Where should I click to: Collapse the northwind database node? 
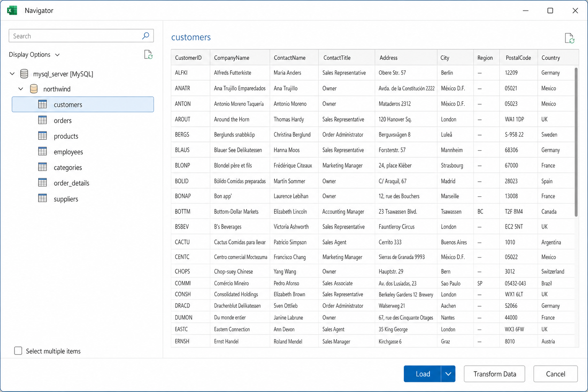pos(21,89)
